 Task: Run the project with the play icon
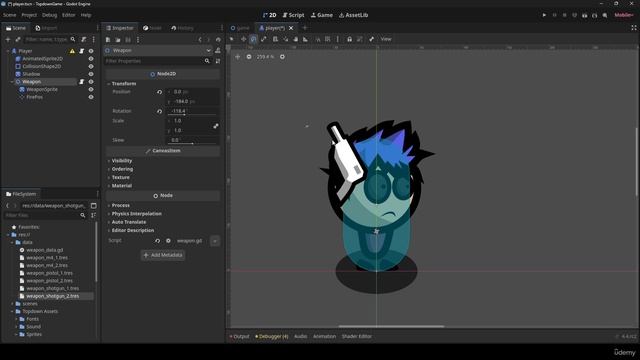(544, 15)
